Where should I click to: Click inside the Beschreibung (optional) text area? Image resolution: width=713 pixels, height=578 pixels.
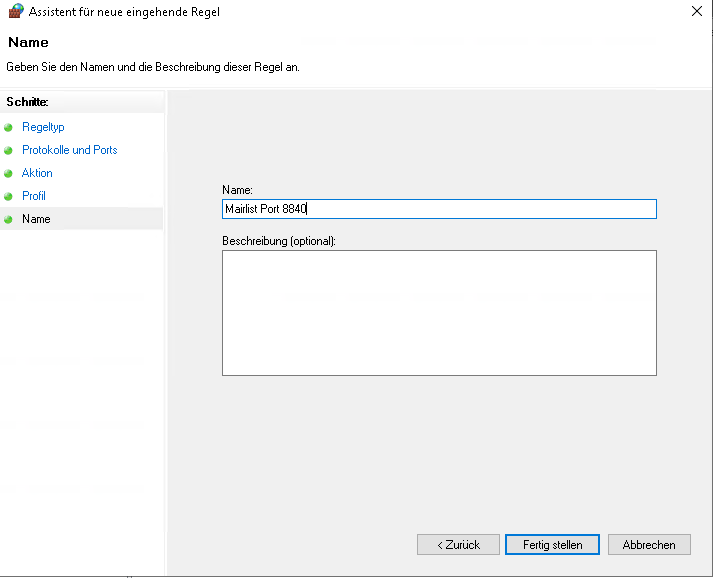tap(439, 313)
